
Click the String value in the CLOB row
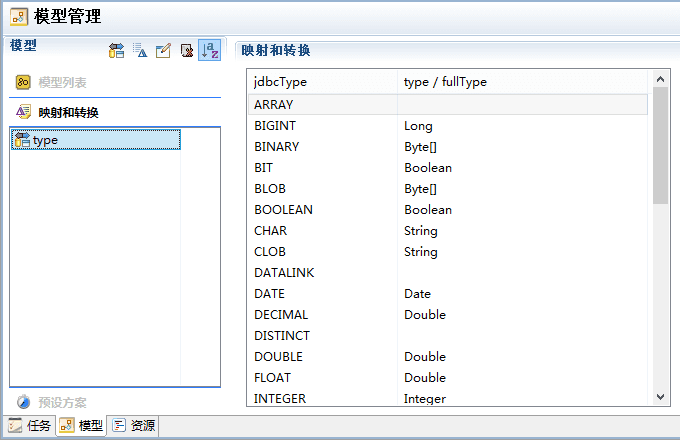click(421, 252)
